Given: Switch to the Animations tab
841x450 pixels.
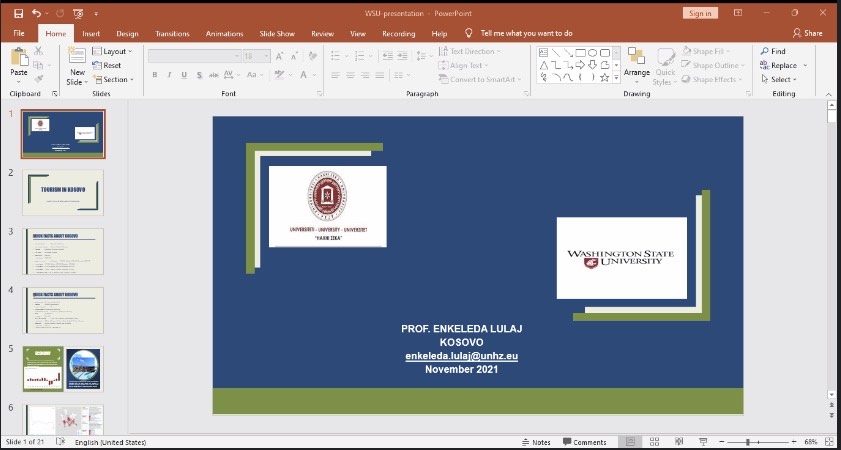Looking at the screenshot, I should 224,33.
